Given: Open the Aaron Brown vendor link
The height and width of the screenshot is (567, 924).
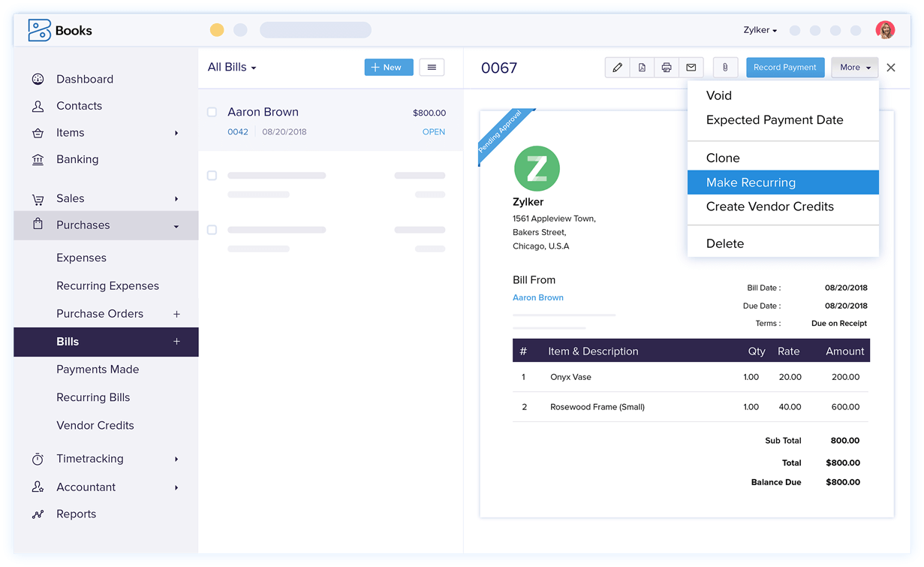Looking at the screenshot, I should point(537,297).
